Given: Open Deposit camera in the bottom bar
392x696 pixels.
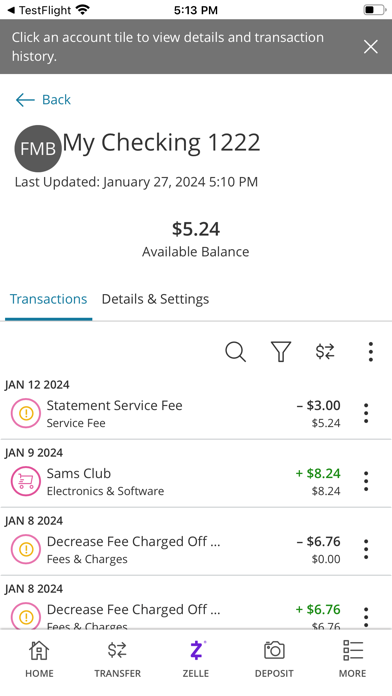Looking at the screenshot, I should coord(274,659).
